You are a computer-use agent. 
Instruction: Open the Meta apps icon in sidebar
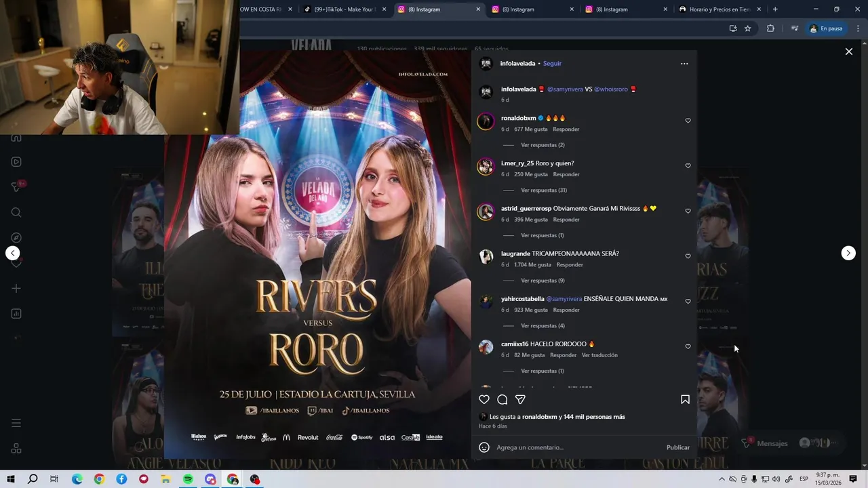pyautogui.click(x=16, y=449)
